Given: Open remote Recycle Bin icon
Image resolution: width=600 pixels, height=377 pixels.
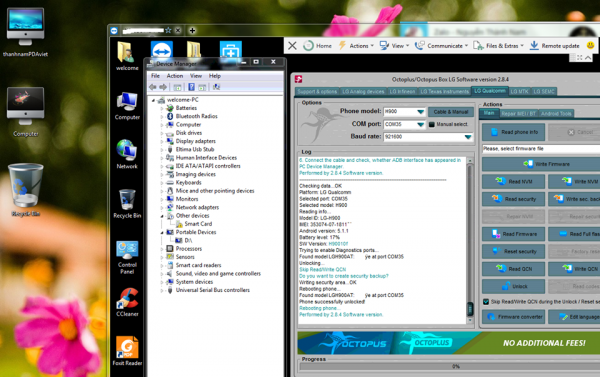Looking at the screenshot, I should tap(127, 204).
